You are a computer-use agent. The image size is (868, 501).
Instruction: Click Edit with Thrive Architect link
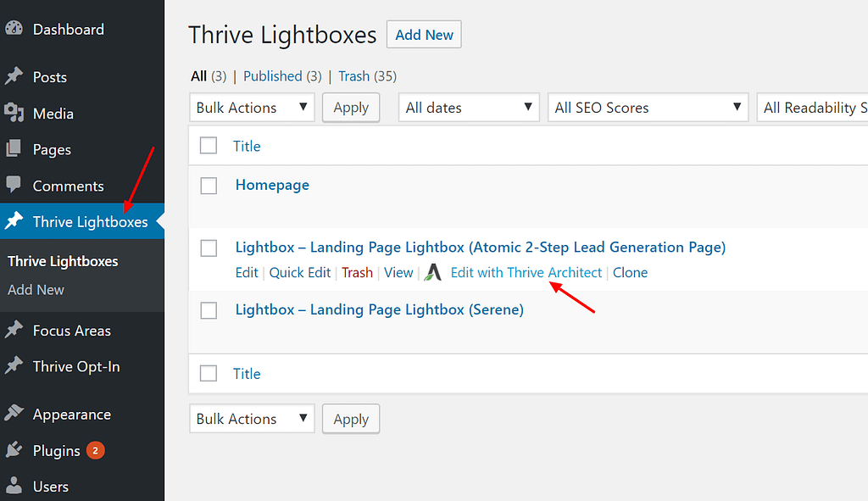click(x=526, y=273)
